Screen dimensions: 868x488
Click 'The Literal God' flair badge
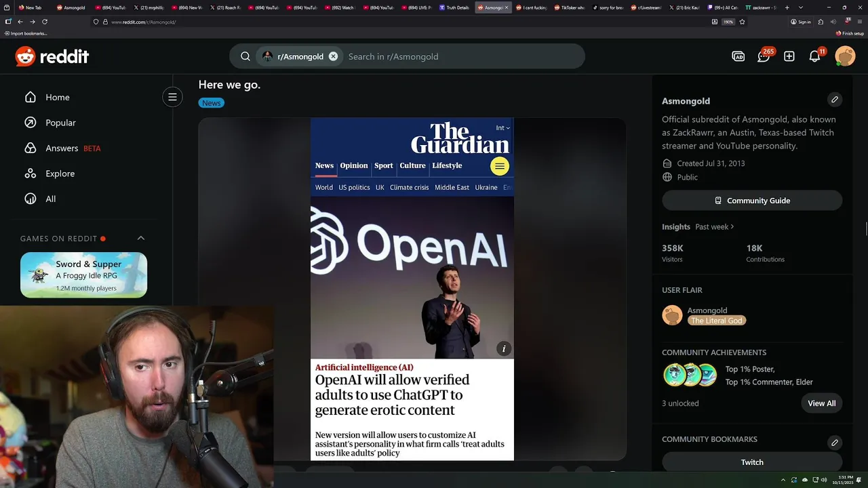click(x=717, y=321)
